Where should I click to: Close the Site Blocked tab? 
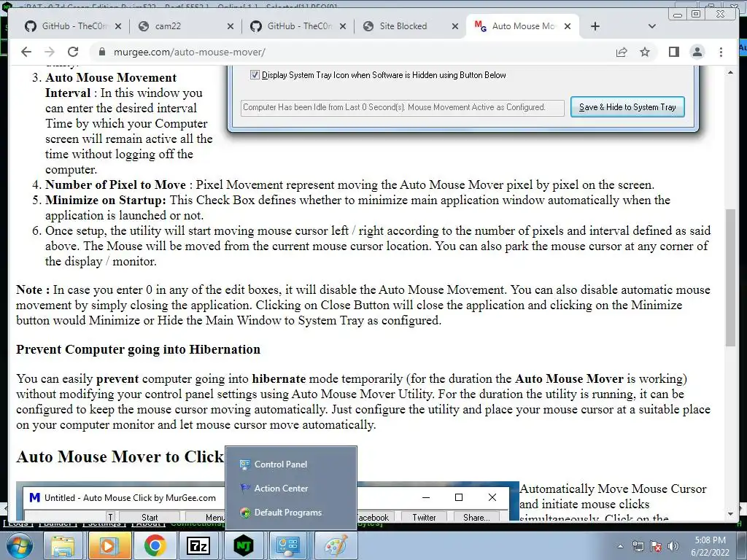click(455, 26)
